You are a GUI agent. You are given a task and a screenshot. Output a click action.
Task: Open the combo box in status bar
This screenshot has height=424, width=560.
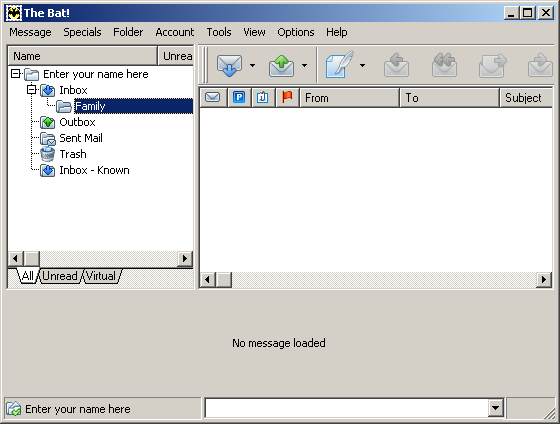pos(496,408)
